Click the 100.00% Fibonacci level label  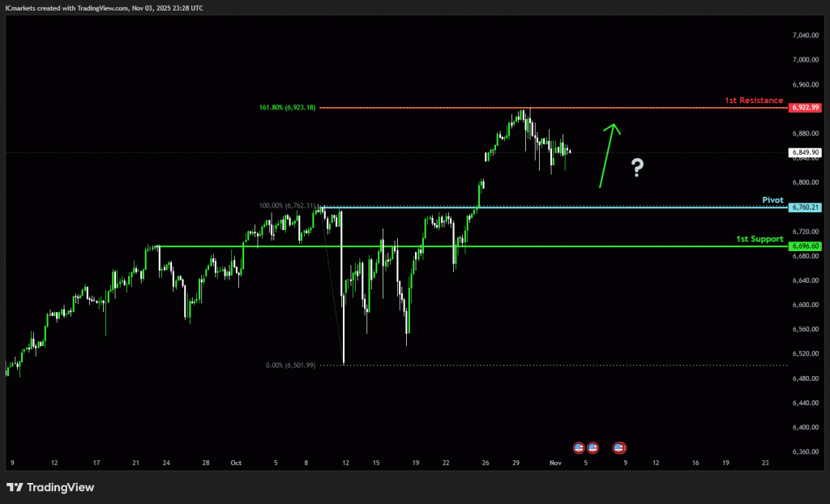click(287, 206)
